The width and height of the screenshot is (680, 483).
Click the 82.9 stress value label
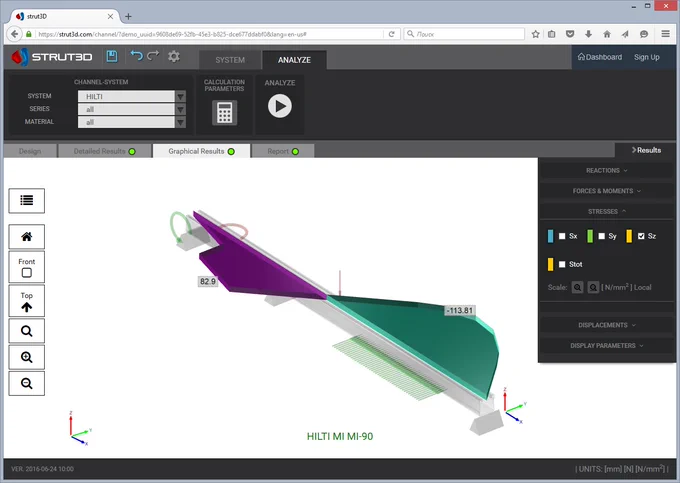point(208,281)
